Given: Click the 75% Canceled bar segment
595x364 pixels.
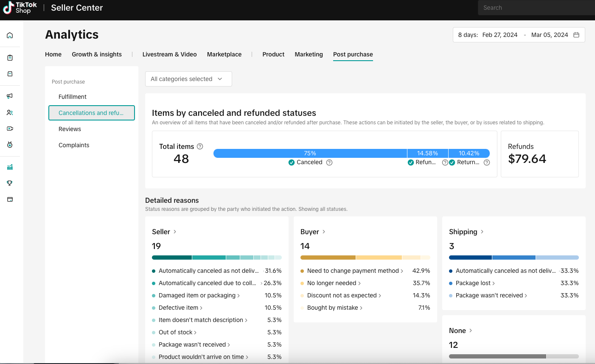Looking at the screenshot, I should pyautogui.click(x=310, y=153).
